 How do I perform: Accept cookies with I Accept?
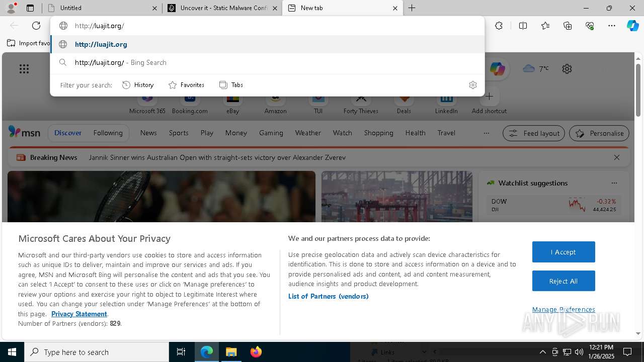(563, 252)
